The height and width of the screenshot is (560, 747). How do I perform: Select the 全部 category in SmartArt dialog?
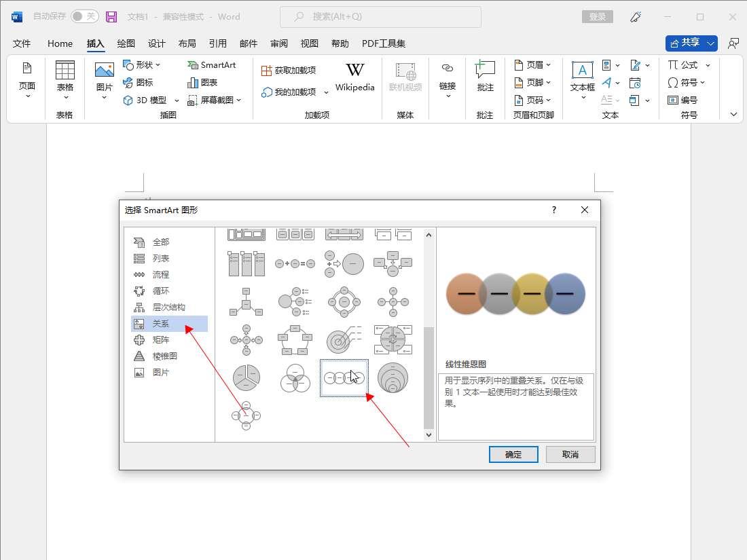(x=170, y=242)
